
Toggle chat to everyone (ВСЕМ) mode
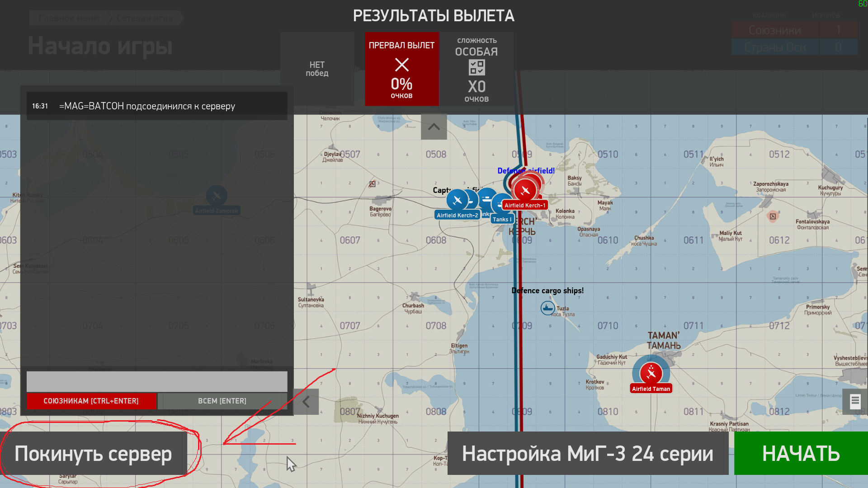[x=222, y=401]
